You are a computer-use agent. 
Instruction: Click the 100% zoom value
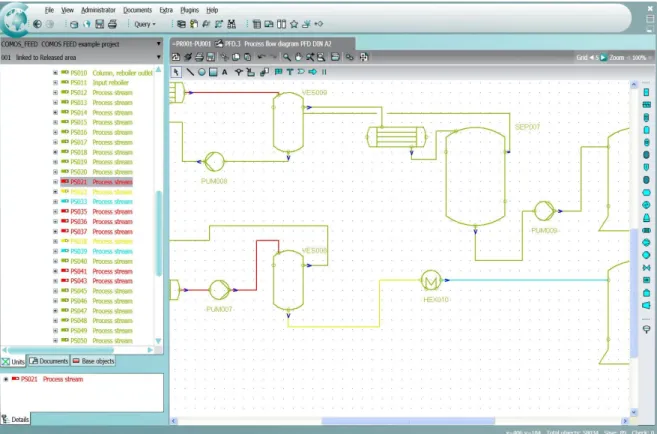639,57
